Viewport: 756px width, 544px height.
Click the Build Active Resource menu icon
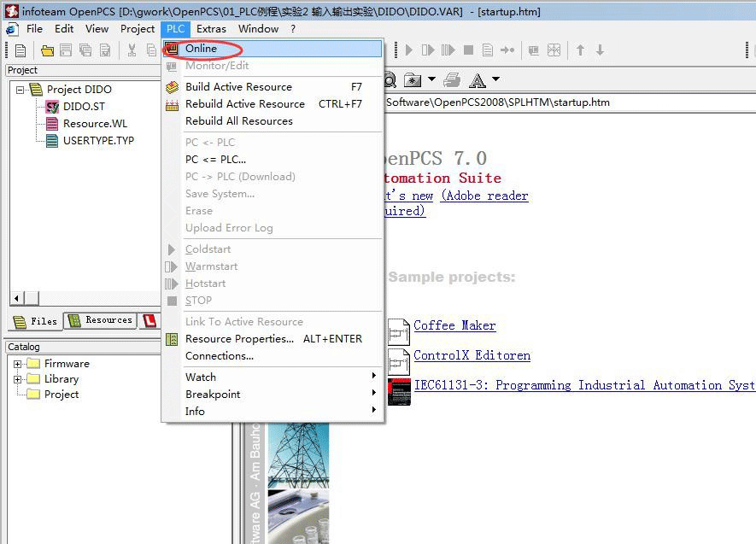click(172, 87)
